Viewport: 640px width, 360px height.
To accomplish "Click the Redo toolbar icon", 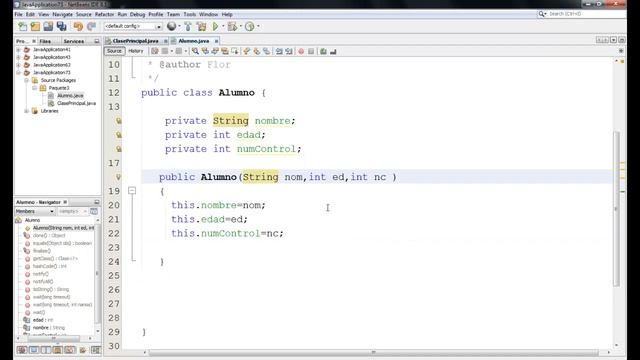I will click(x=91, y=27).
